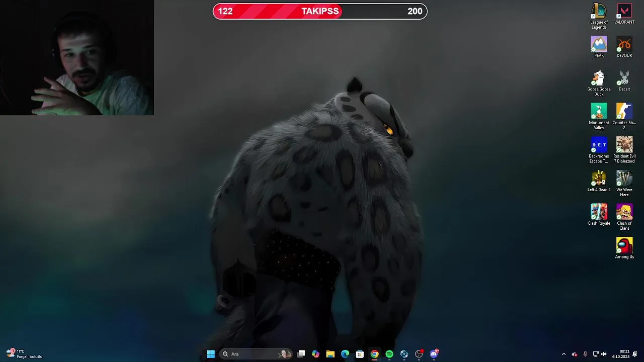Open File Explorer from the taskbar
This screenshot has height=362, width=644.
click(330, 354)
